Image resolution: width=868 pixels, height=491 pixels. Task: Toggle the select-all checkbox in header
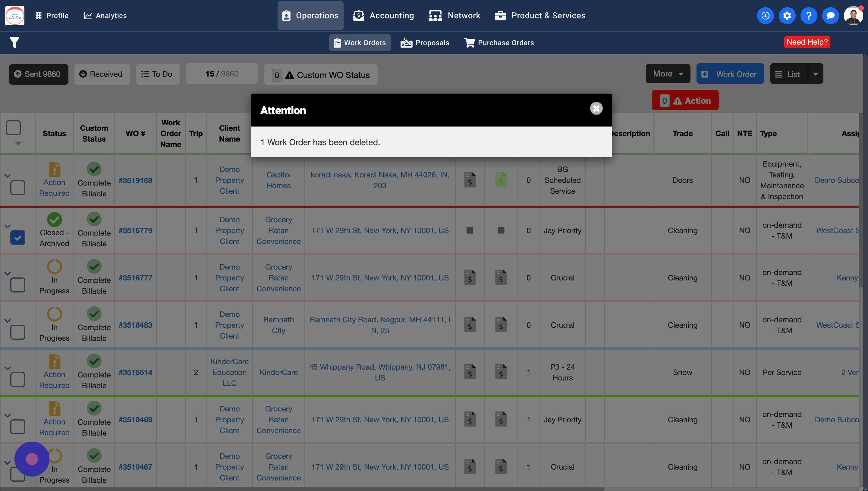[x=14, y=128]
